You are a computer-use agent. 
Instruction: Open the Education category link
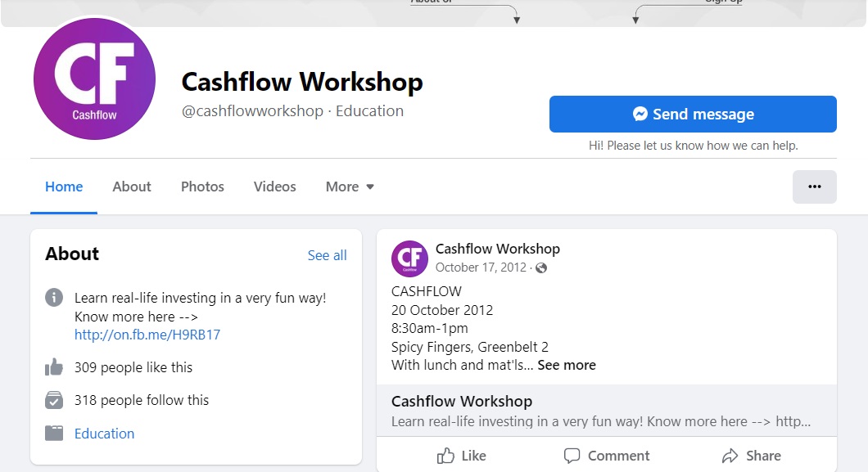click(105, 434)
